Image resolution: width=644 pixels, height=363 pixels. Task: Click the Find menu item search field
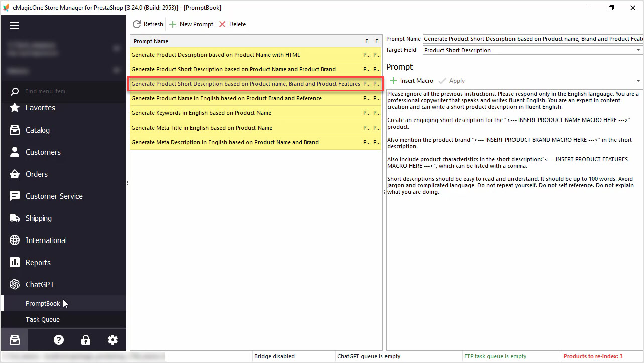[x=70, y=91]
